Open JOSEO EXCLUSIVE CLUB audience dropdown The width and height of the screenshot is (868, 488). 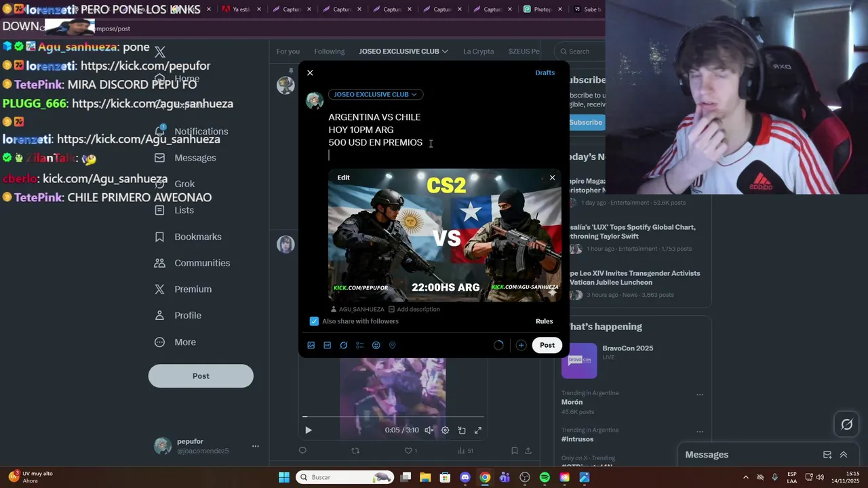coord(376,94)
